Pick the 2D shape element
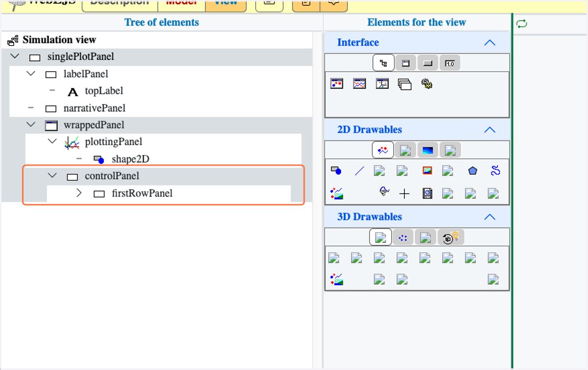Image resolution: width=588 pixels, height=370 pixels. point(336,171)
